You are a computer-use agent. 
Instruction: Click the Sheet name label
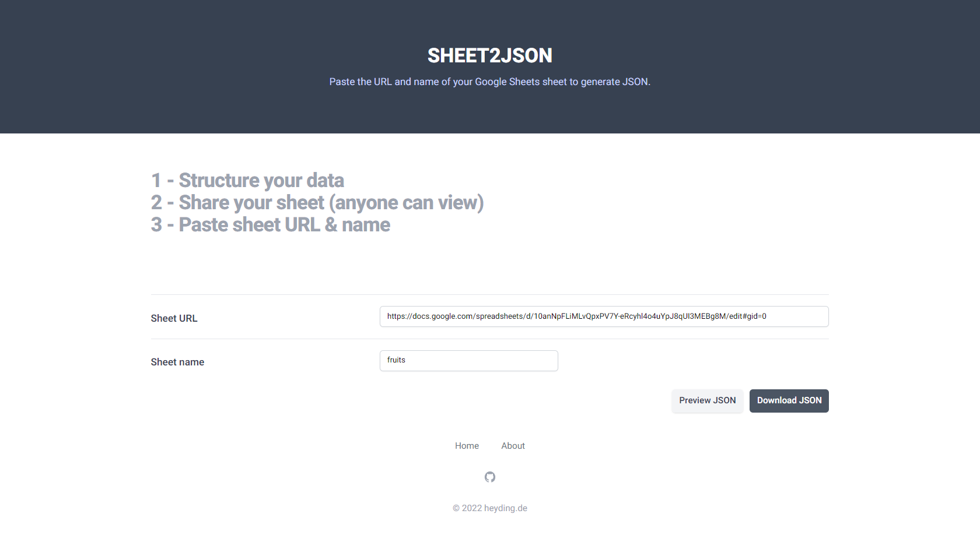(x=177, y=362)
